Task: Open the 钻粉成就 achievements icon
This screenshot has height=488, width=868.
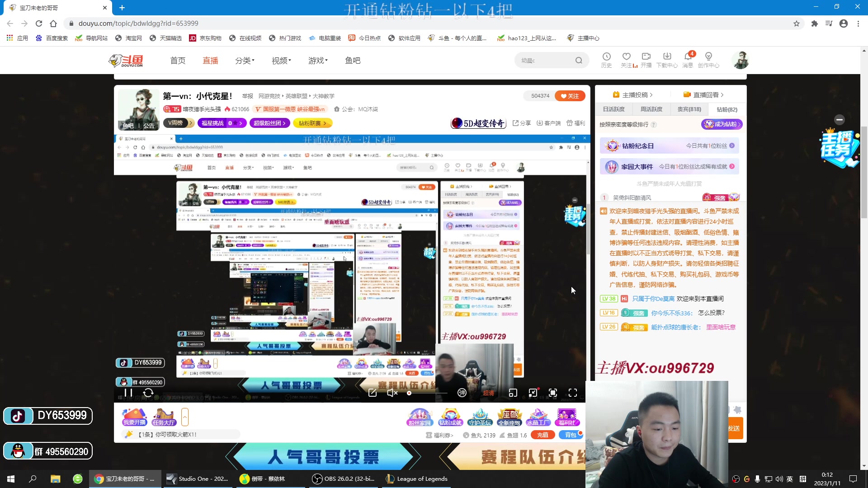Action: coord(449,416)
